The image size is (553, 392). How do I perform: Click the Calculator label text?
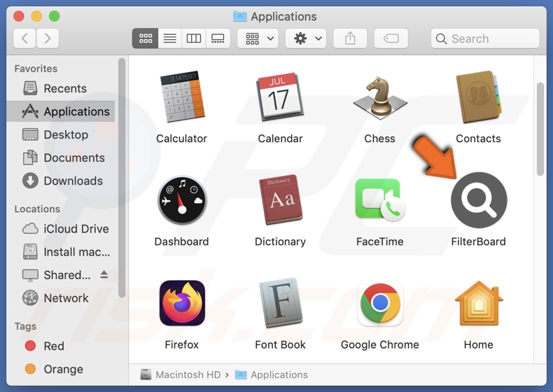click(181, 139)
